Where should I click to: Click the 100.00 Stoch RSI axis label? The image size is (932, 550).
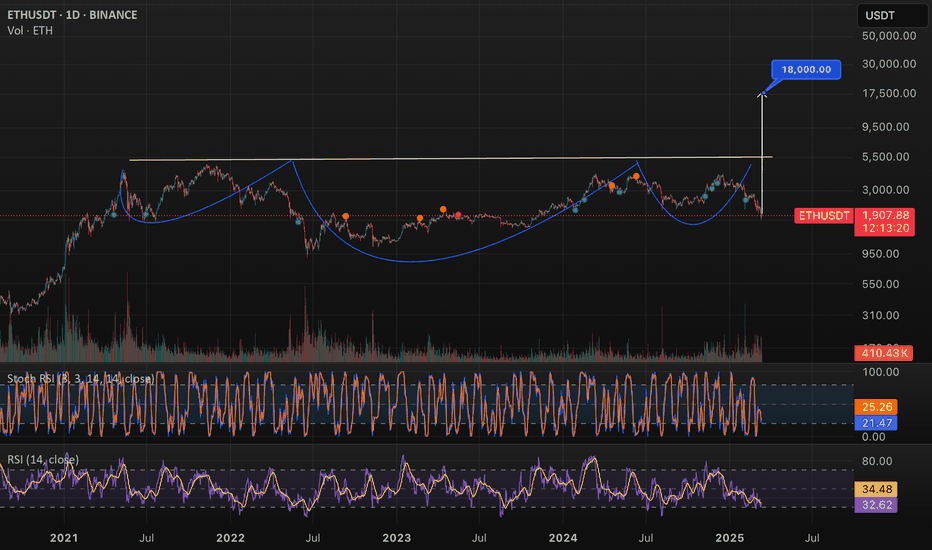click(881, 372)
